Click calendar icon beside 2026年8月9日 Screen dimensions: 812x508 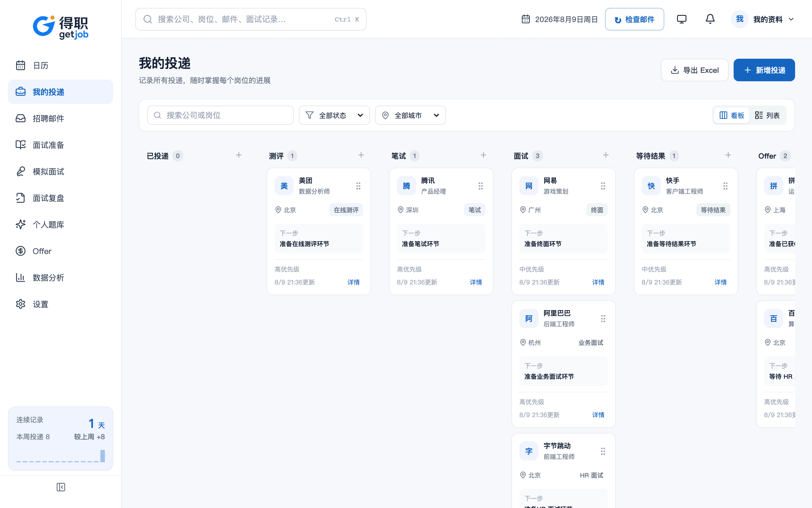tap(526, 19)
